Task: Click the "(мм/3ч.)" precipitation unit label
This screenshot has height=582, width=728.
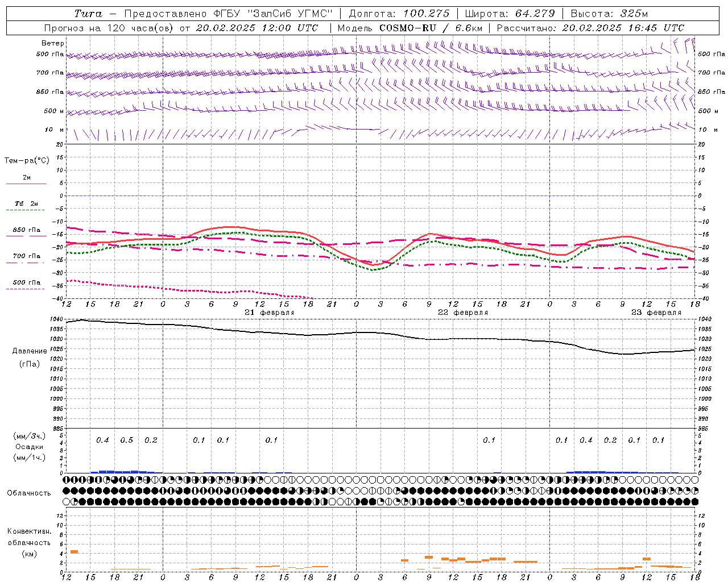Action: click(30, 436)
